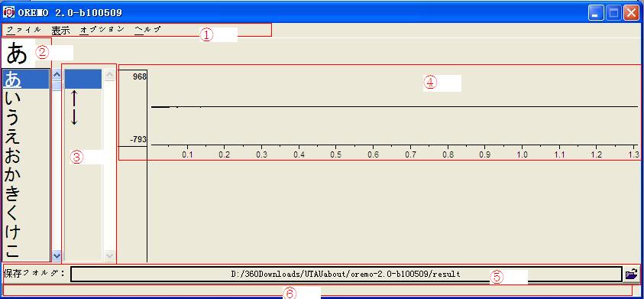Click the OREMO title bar app icon
Viewport: 644px width, 299px height.
pyautogui.click(x=8, y=12)
